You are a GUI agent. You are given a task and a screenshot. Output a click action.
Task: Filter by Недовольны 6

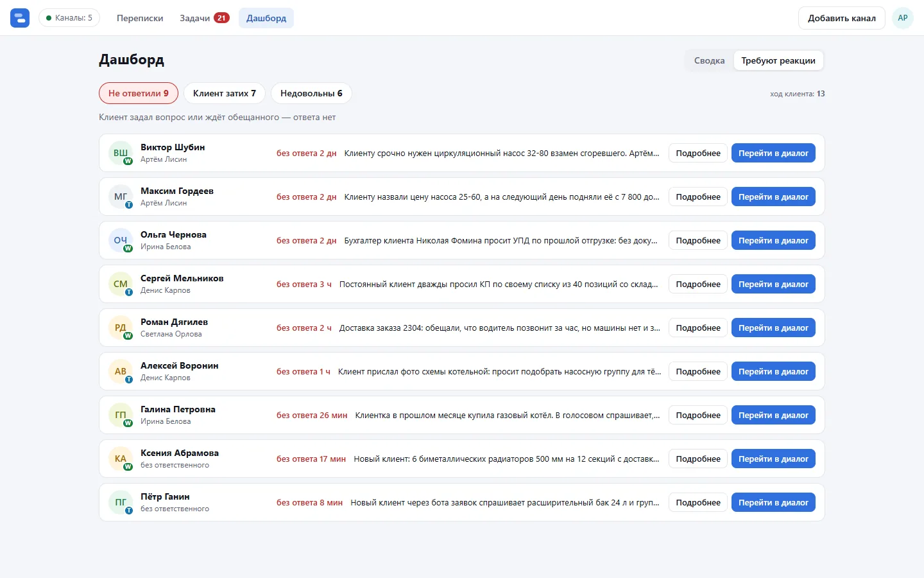[x=311, y=93]
